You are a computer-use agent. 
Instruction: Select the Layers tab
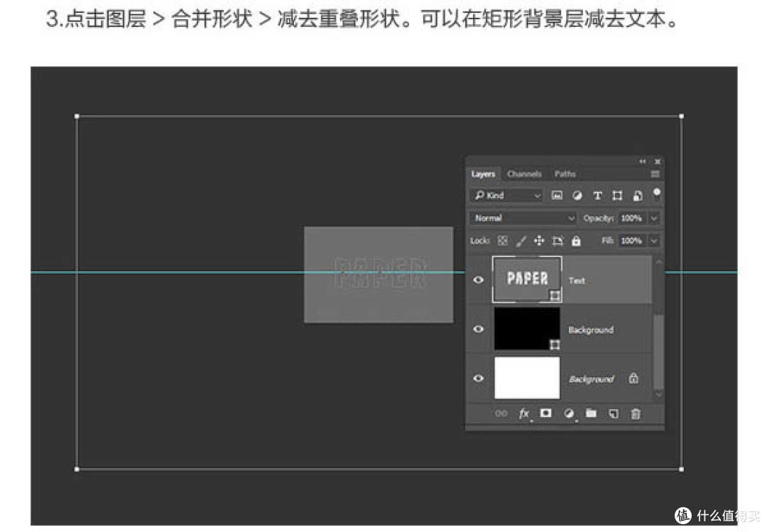[483, 174]
